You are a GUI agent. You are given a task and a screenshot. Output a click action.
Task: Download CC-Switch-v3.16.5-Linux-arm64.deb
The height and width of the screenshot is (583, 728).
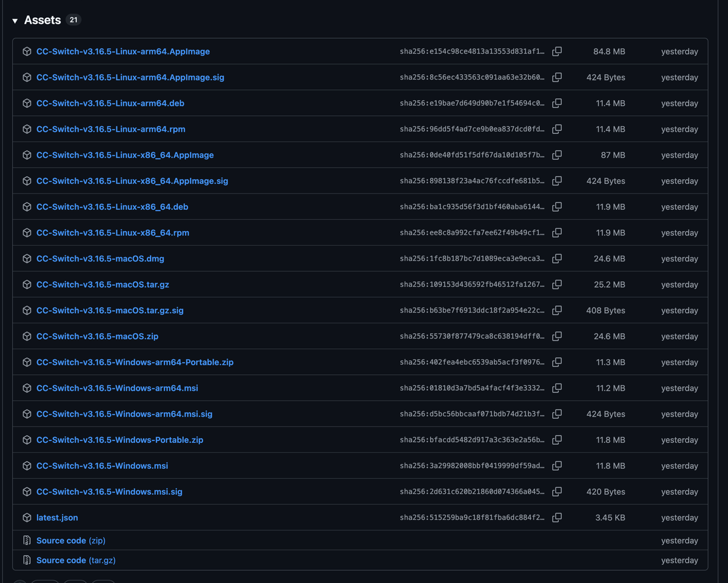tap(110, 103)
